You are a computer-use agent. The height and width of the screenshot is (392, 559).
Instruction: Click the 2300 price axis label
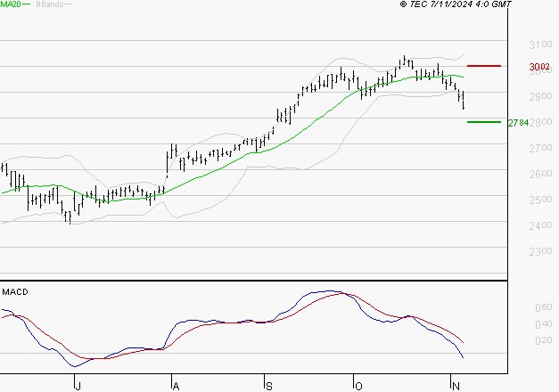540,251
